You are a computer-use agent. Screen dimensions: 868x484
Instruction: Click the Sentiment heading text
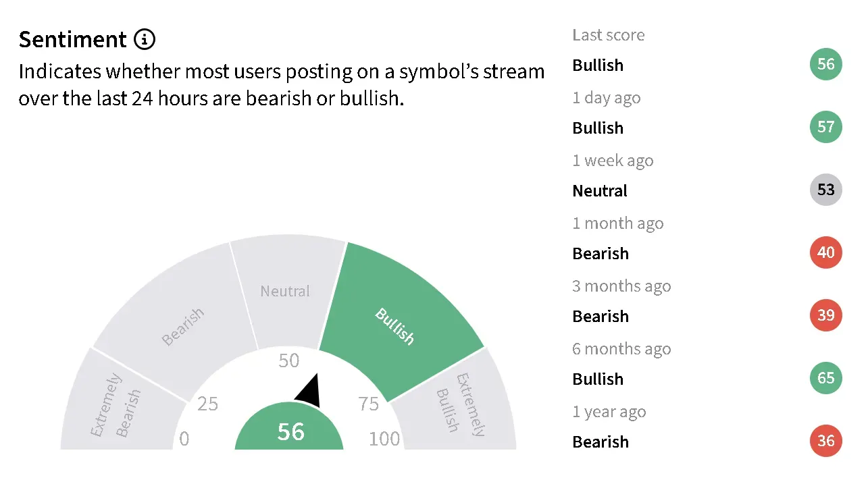coord(72,40)
